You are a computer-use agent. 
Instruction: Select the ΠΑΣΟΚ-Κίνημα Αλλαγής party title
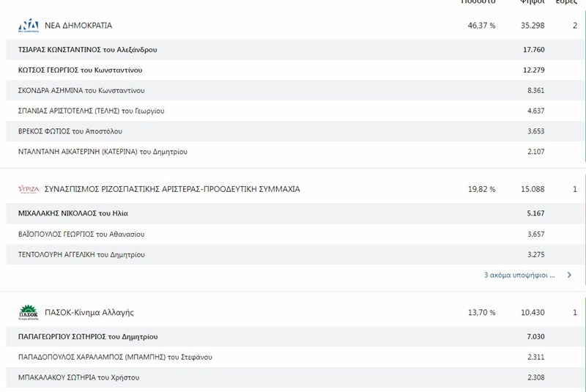pos(89,312)
